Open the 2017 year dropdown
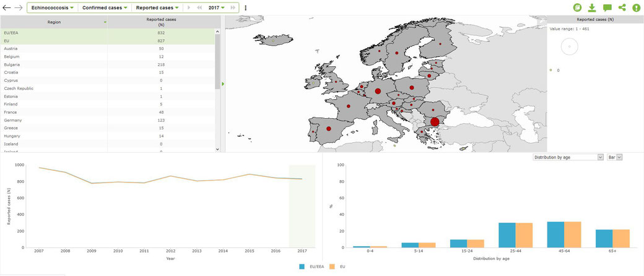The width and height of the screenshot is (644, 276). (x=217, y=8)
